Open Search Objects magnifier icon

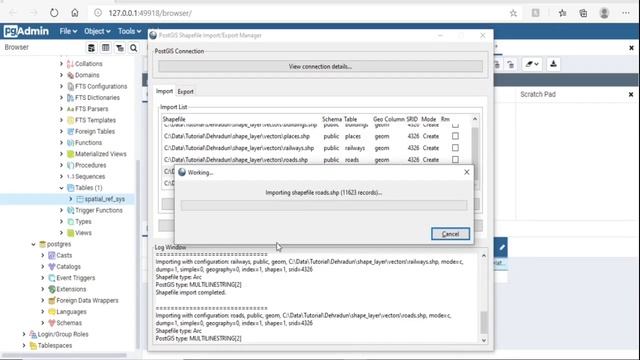(133, 48)
